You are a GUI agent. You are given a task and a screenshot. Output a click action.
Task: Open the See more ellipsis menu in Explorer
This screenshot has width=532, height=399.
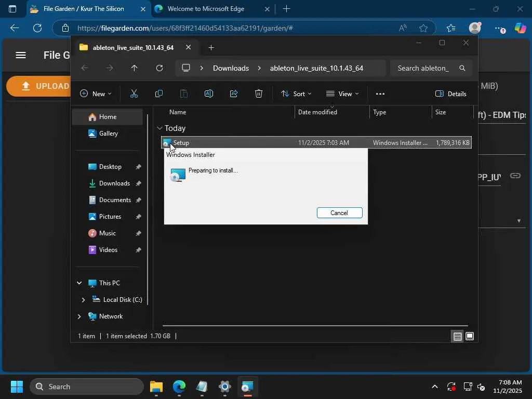[x=380, y=94]
